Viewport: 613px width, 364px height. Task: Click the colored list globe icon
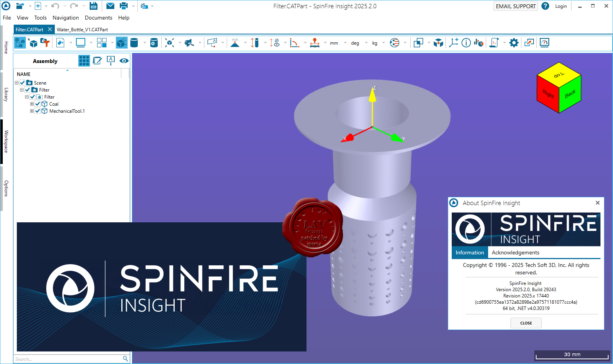[395, 43]
